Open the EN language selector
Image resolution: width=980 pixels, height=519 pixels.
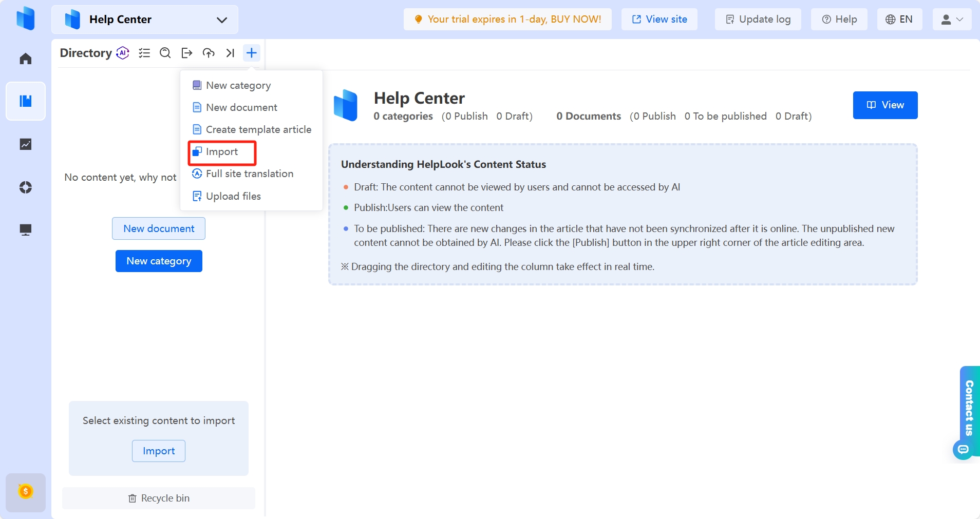click(900, 19)
